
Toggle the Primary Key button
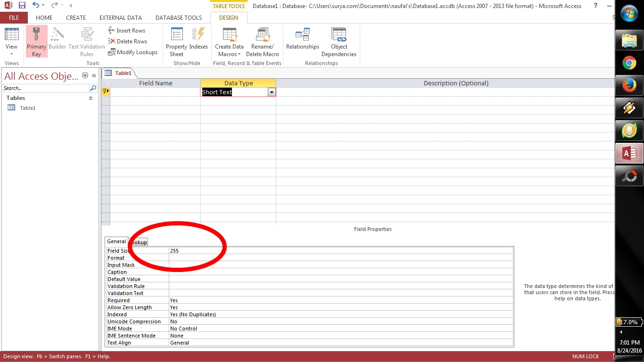click(36, 41)
